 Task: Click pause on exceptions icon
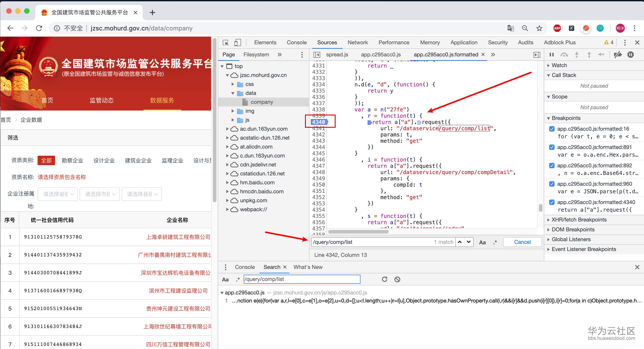point(631,55)
